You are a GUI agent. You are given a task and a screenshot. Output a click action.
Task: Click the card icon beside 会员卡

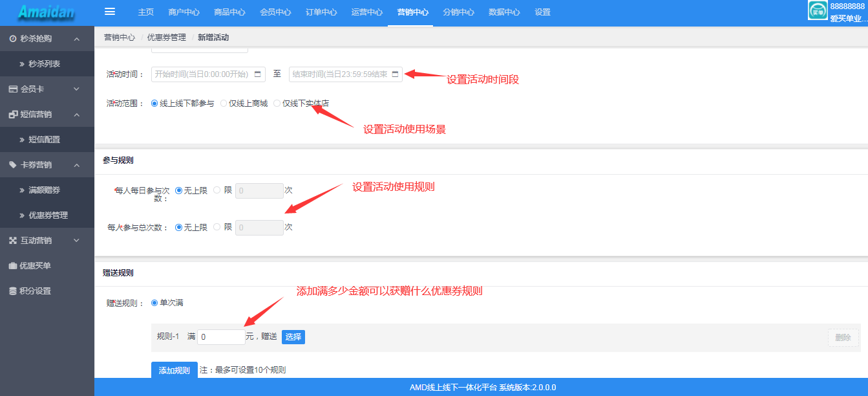tap(13, 89)
